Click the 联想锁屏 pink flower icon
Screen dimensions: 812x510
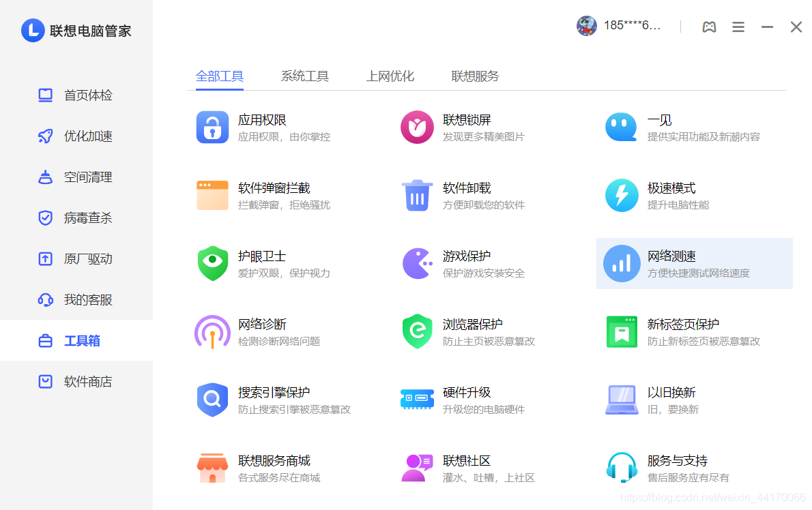[417, 127]
